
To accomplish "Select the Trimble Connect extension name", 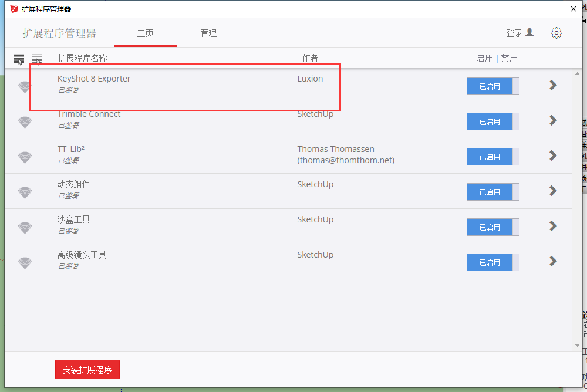I will (x=89, y=114).
